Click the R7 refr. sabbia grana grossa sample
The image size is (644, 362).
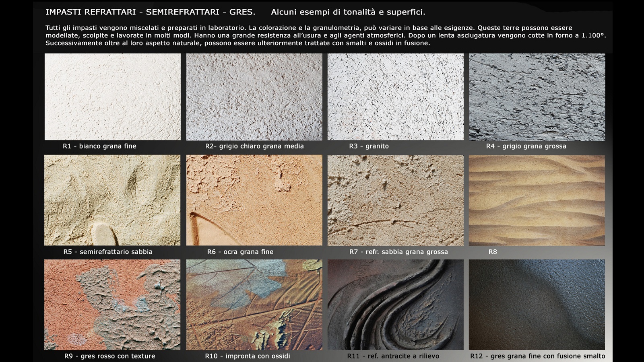click(x=396, y=200)
